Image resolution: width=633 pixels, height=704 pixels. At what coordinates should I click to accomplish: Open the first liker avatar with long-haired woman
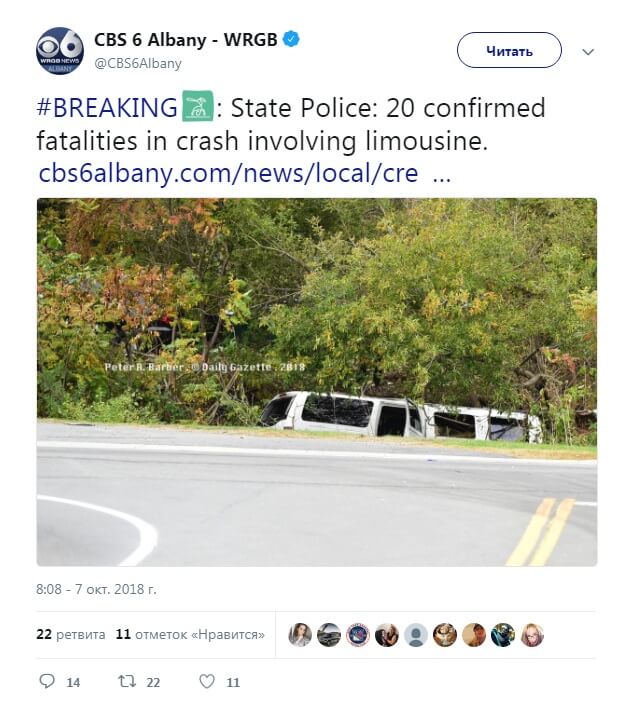coord(300,634)
